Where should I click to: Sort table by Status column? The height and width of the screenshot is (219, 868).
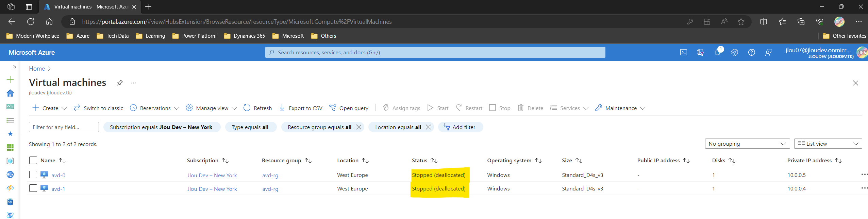(x=424, y=161)
